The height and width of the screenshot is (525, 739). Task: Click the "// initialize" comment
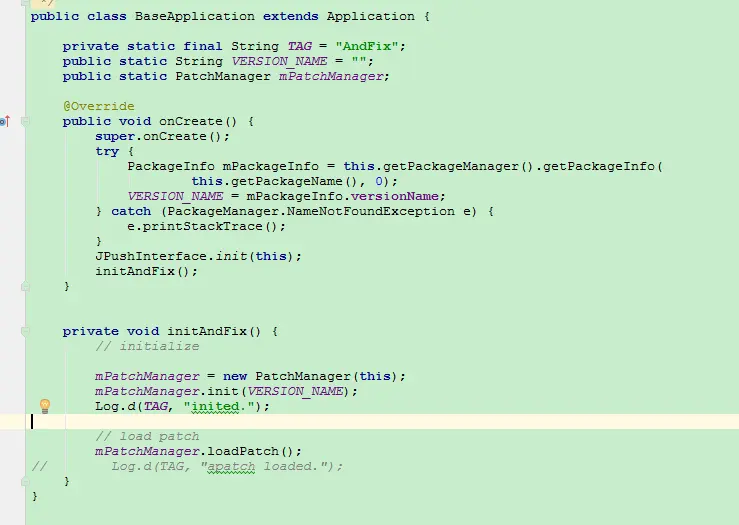148,346
